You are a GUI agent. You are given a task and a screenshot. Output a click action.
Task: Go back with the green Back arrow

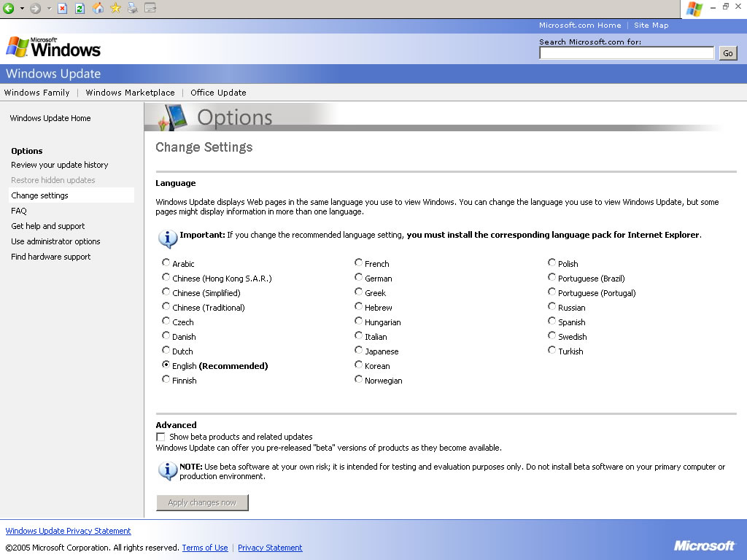9,8
